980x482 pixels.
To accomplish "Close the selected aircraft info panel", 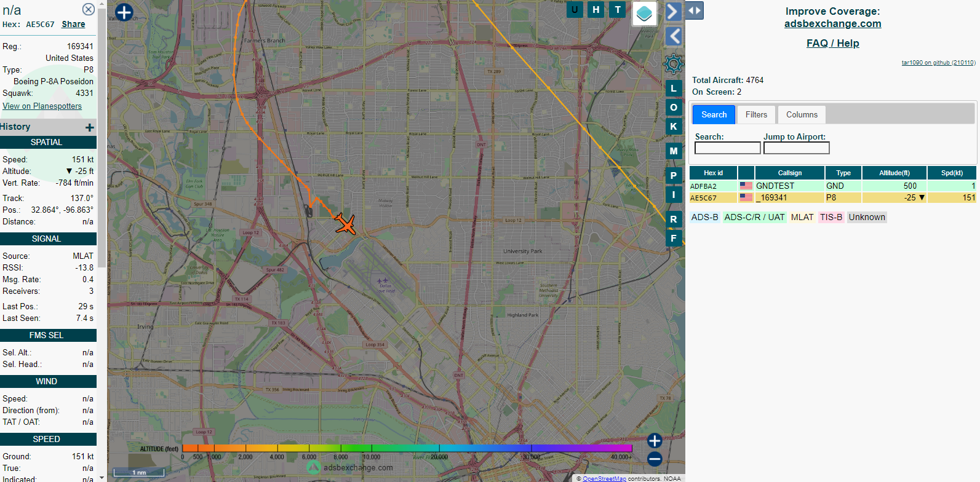I will click(89, 9).
